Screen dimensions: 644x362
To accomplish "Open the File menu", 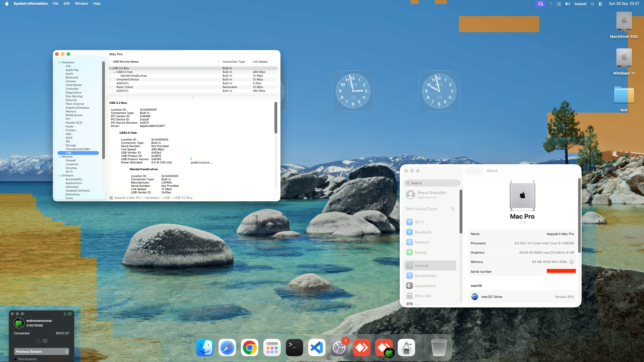I will 55,4.
